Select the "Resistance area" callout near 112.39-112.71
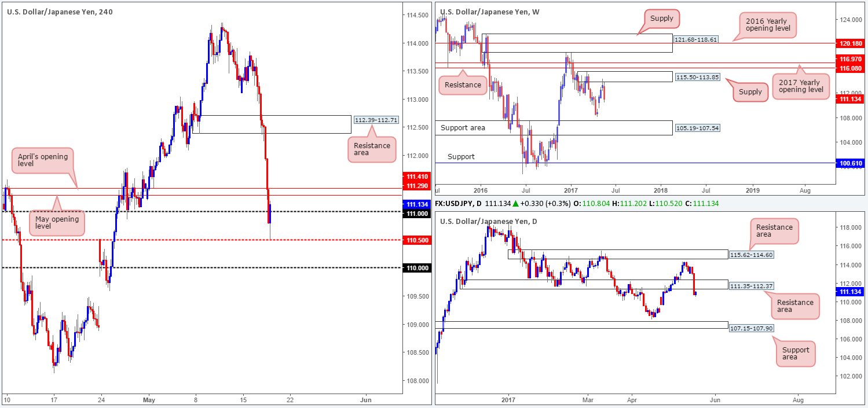The height and width of the screenshot is (408, 868). coord(371,149)
